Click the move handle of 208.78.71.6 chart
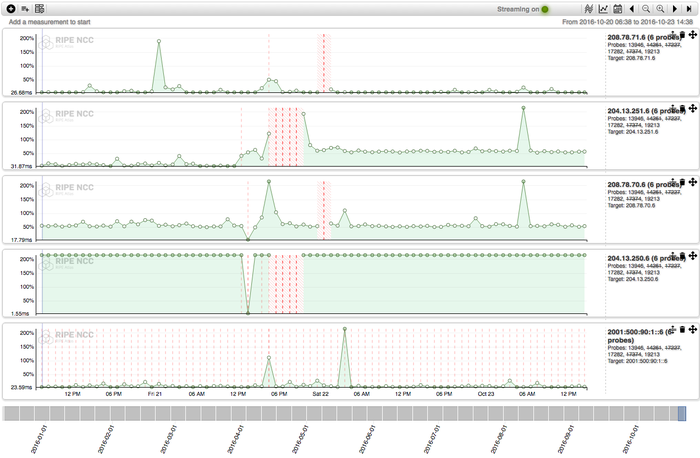This screenshot has width=700, height=458. 692,34
